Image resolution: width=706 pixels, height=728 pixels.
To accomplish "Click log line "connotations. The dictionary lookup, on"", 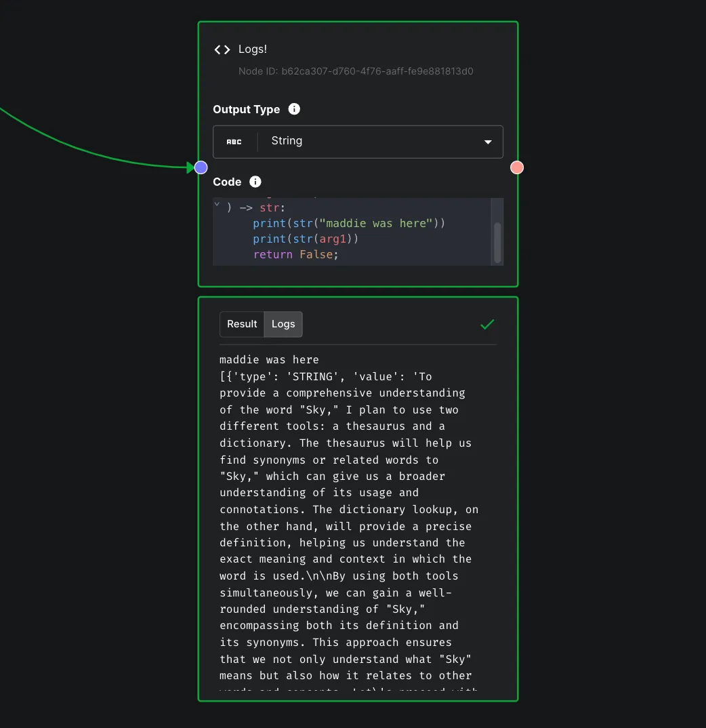I will pos(349,509).
